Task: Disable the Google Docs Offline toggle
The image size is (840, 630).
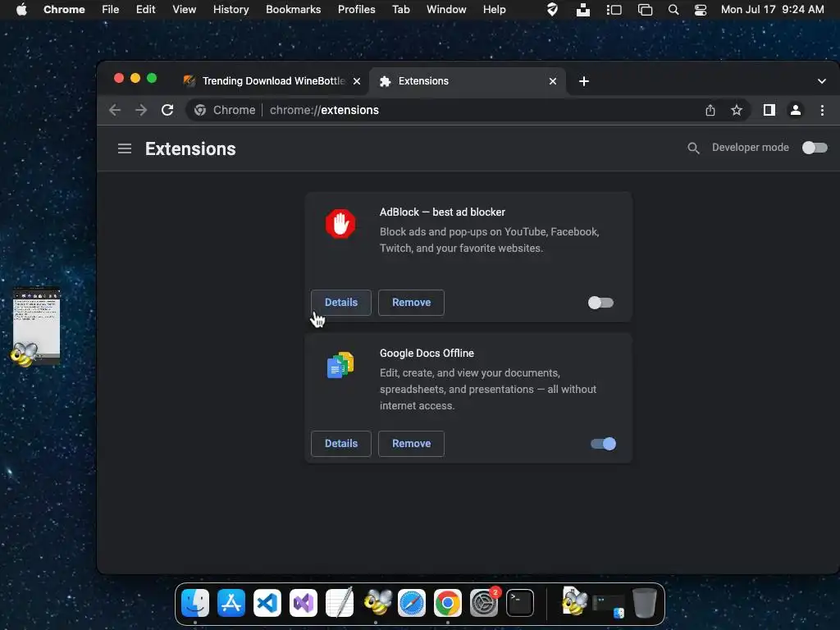Action: pyautogui.click(x=603, y=444)
